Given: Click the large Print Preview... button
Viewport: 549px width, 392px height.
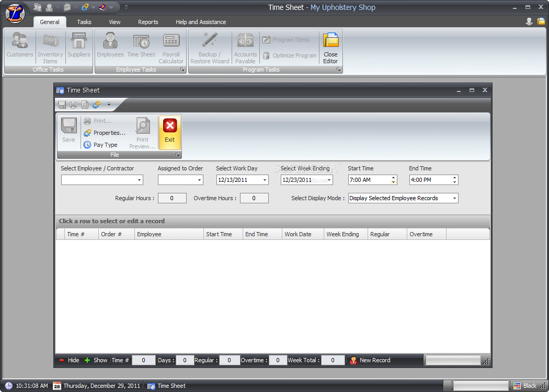Looking at the screenshot, I should 143,133.
